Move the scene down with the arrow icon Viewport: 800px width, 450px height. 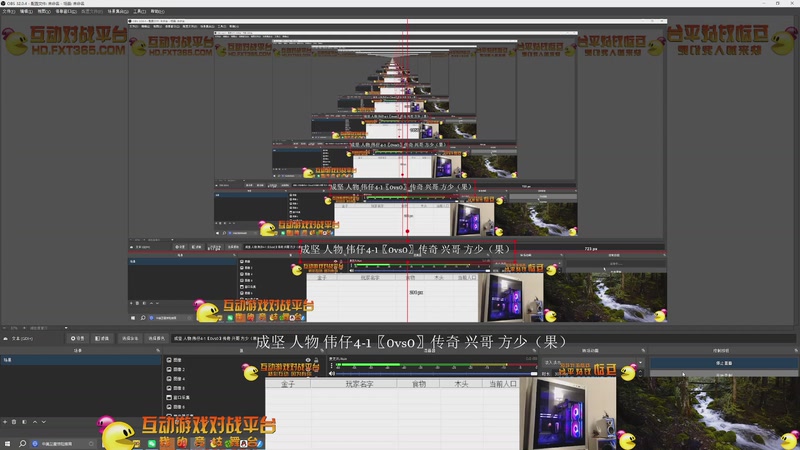click(44, 422)
